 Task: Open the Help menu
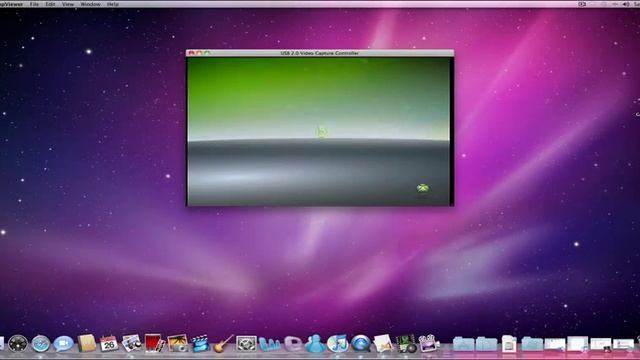coord(113,4)
